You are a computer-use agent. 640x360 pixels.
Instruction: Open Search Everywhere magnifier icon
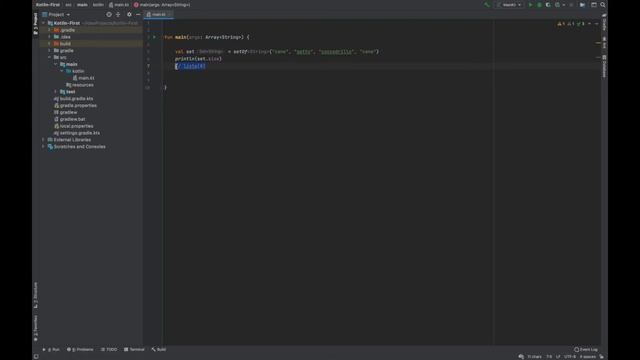(x=603, y=5)
